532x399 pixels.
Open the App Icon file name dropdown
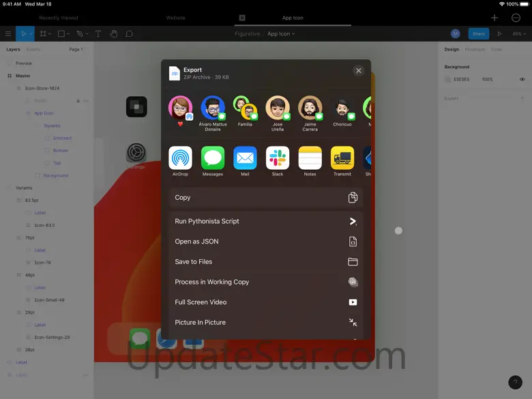point(281,33)
